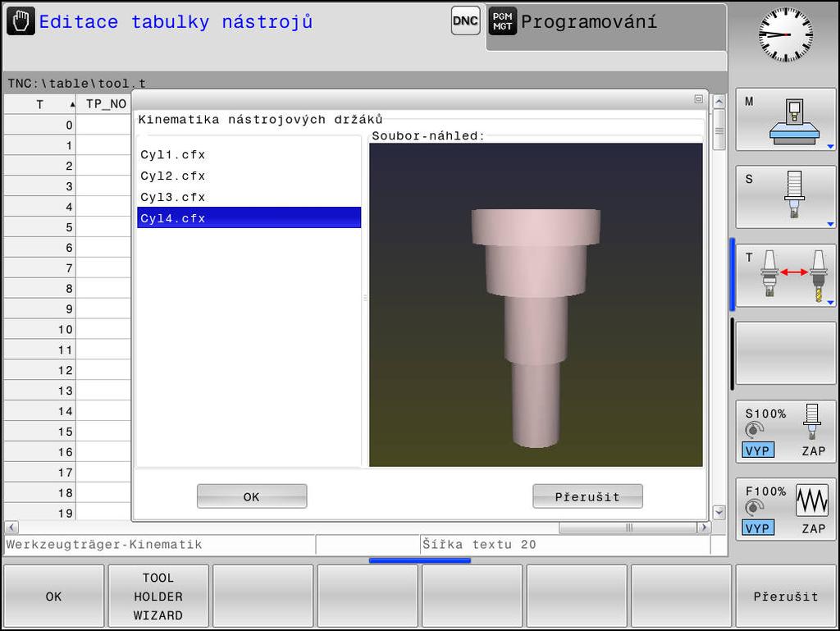Screen dimensions: 840x631
Task: Click the empty soft key next to TOOL HOLDER WIZARD
Action: click(x=263, y=597)
